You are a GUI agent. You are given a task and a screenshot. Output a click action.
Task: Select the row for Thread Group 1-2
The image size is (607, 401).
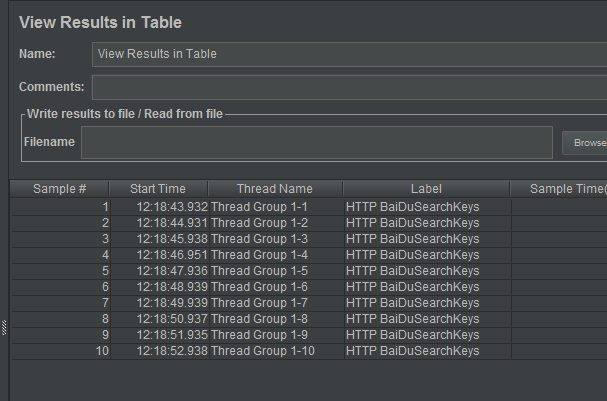click(x=309, y=223)
